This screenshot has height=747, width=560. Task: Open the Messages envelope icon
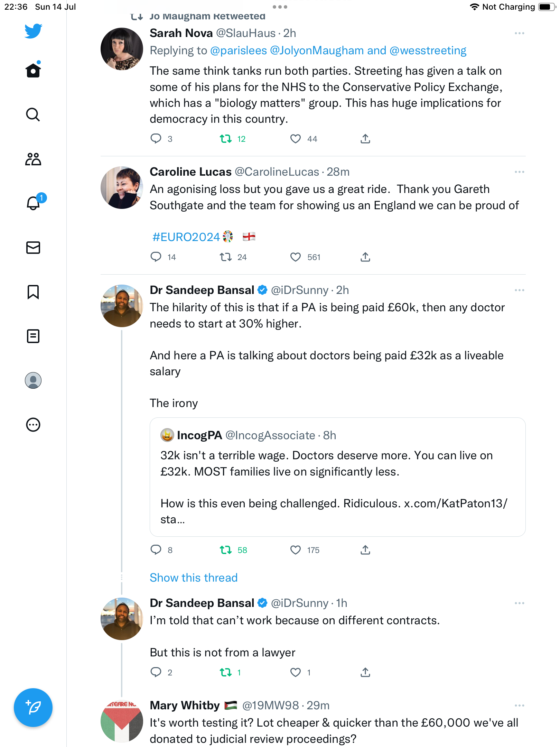coord(33,248)
